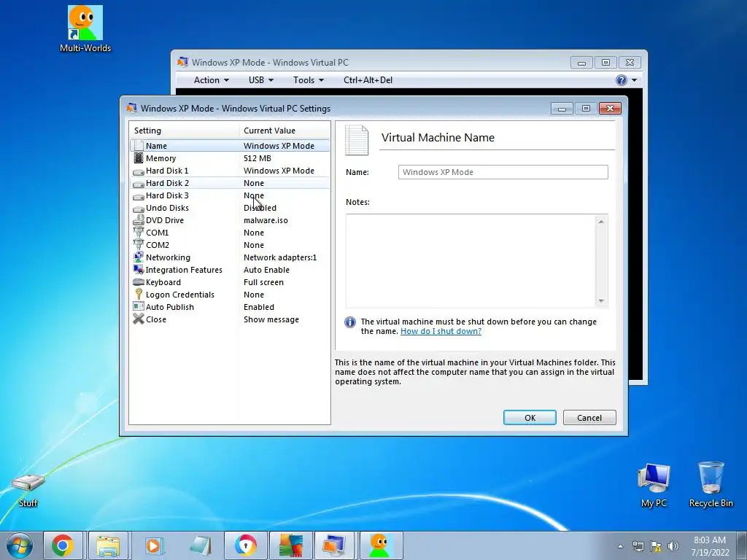Screen dimensions: 747x560
Task: Open the Tools dropdown menu
Action: (309, 80)
